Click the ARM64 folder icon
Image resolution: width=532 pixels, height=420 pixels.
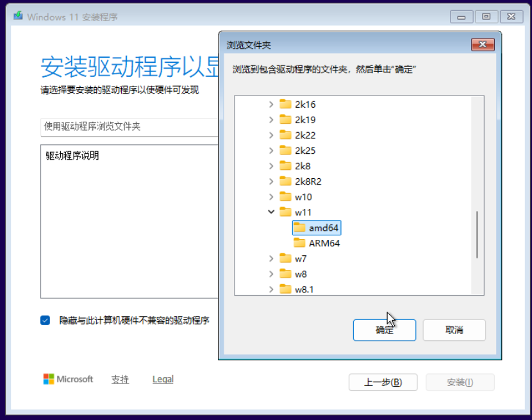(x=299, y=243)
